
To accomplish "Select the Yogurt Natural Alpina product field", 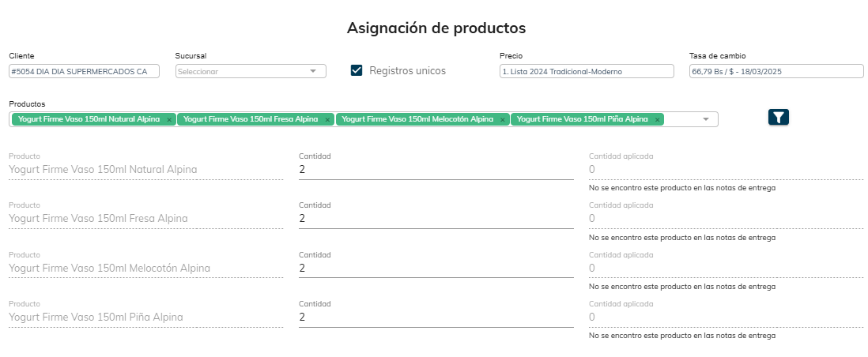I will coord(145,169).
